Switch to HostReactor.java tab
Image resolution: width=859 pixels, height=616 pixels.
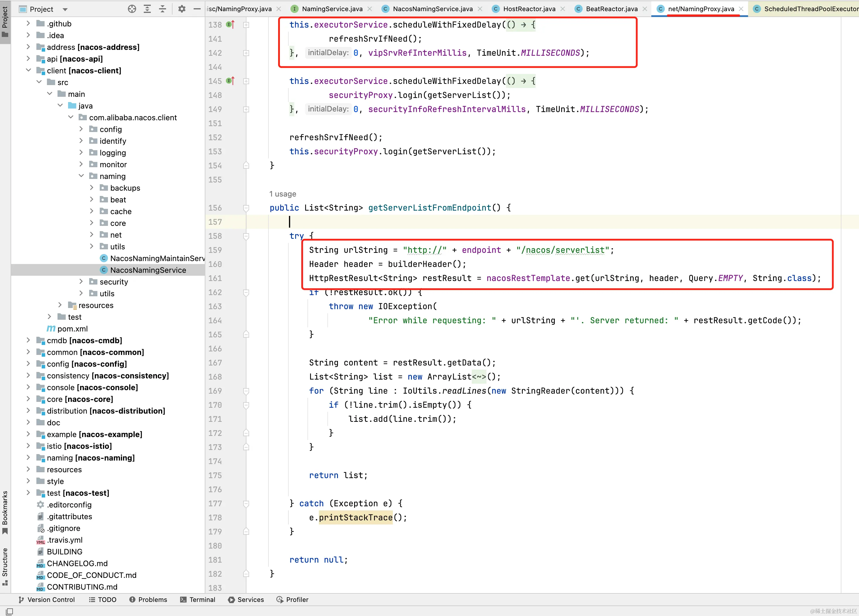click(529, 9)
